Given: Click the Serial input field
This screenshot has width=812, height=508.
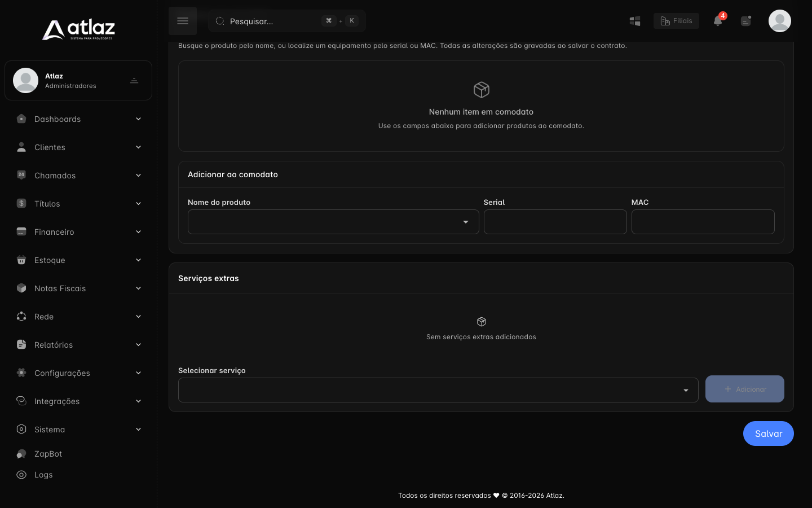Looking at the screenshot, I should 555,222.
